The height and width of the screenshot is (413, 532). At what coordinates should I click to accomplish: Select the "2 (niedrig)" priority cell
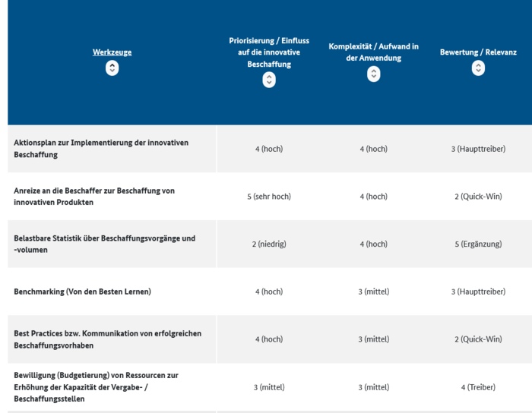coord(269,244)
